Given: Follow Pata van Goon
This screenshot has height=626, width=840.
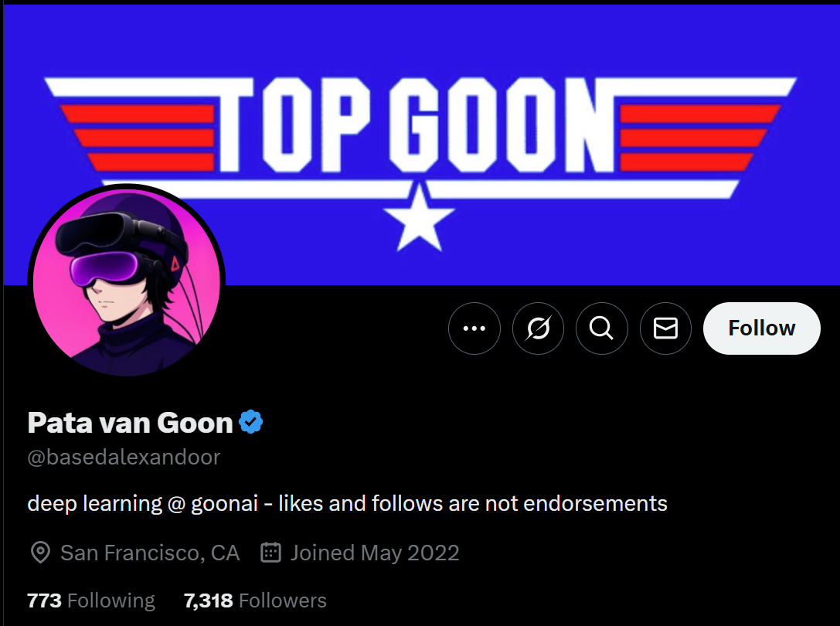Looking at the screenshot, I should tap(761, 328).
